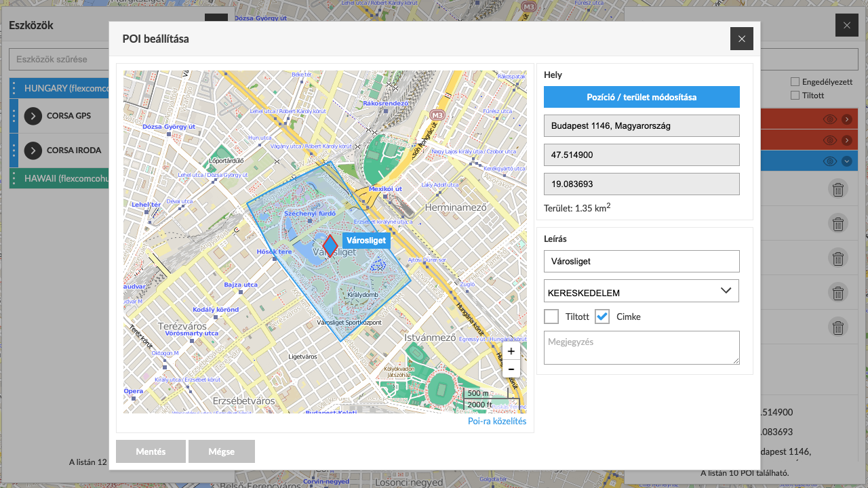Click Dózsa György út label on dialog map
The image size is (868, 488).
point(168,126)
